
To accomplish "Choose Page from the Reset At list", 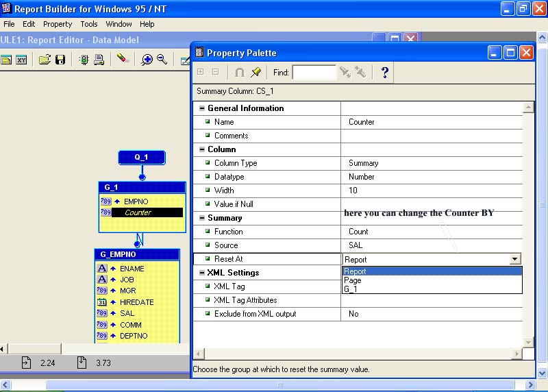I will point(353,280).
